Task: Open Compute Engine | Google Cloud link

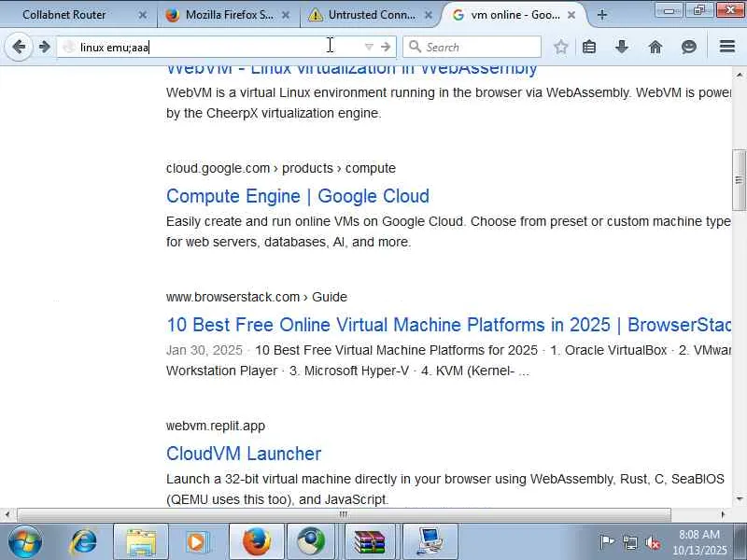Action: click(298, 196)
